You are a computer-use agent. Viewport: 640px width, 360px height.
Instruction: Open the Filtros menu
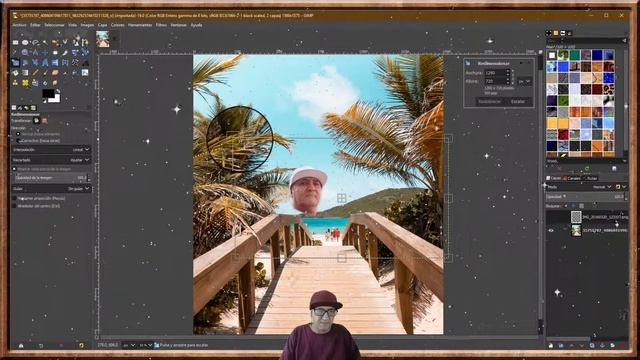(161, 25)
